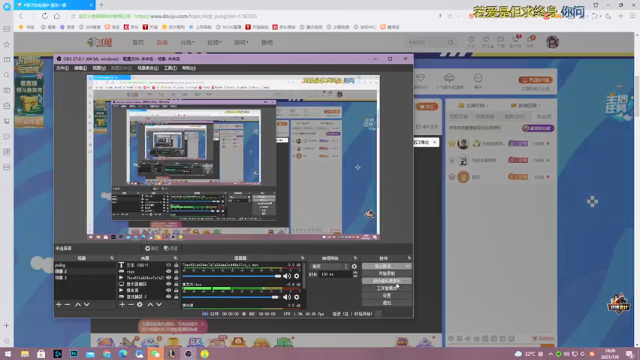Expand the scene transition type dropdown
This screenshot has width=640, height=360.
point(329,267)
